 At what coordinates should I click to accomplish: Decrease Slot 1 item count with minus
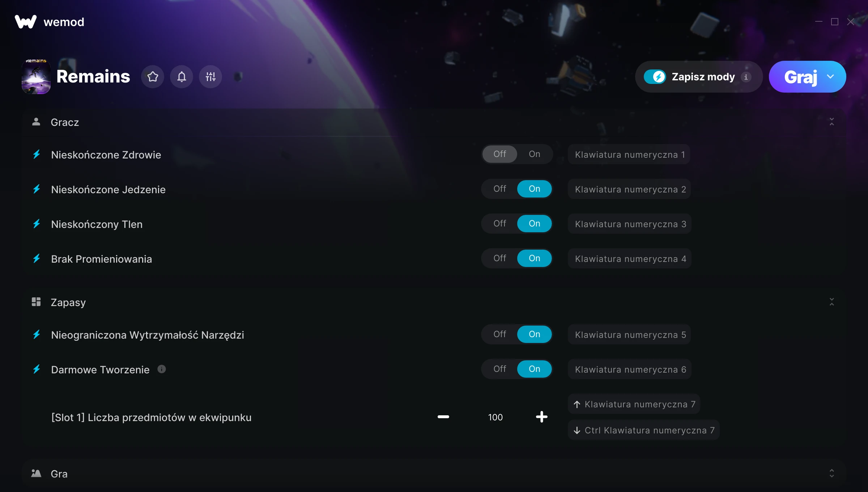click(x=443, y=417)
